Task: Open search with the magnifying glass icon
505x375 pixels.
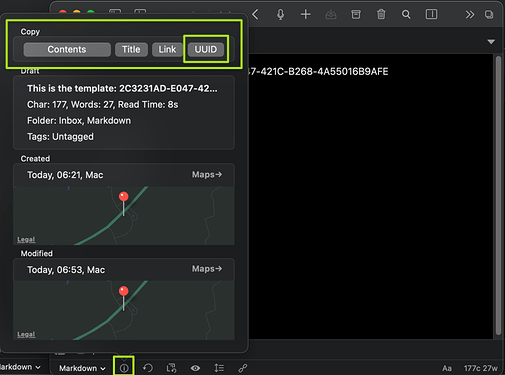Action: [406, 14]
